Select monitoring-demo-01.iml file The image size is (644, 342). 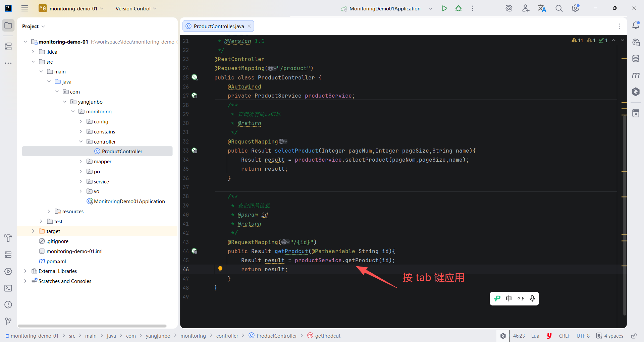click(x=71, y=251)
